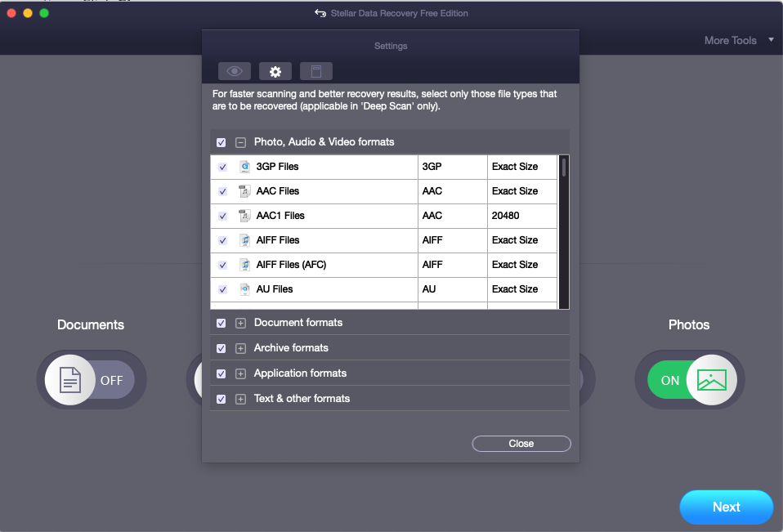Click the Document formats label
The height and width of the screenshot is (532, 783).
point(298,323)
